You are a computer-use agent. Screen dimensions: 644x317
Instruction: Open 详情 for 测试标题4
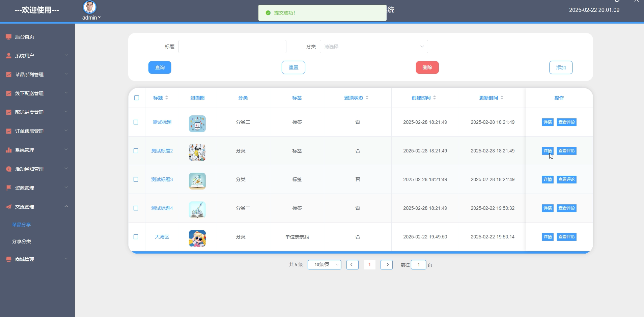tap(548, 208)
